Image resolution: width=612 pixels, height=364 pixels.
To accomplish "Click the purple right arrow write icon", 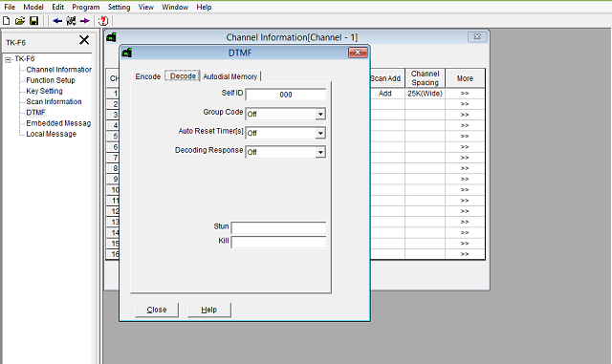I will pyautogui.click(x=85, y=21).
